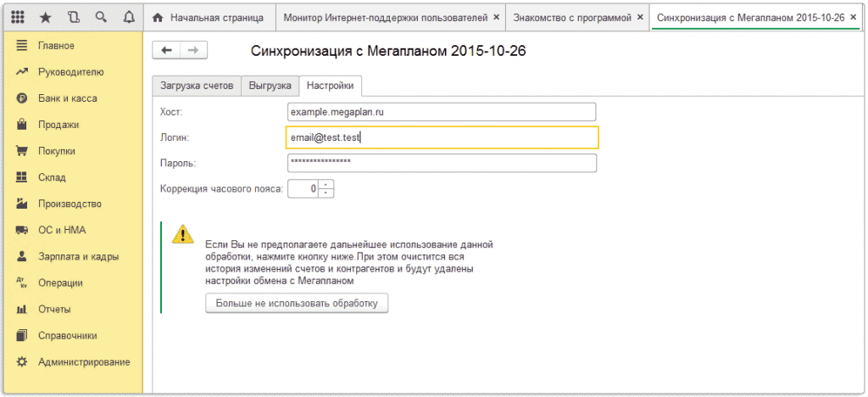This screenshot has height=397, width=868.
Task: Open notifications bell icon
Action: [129, 17]
